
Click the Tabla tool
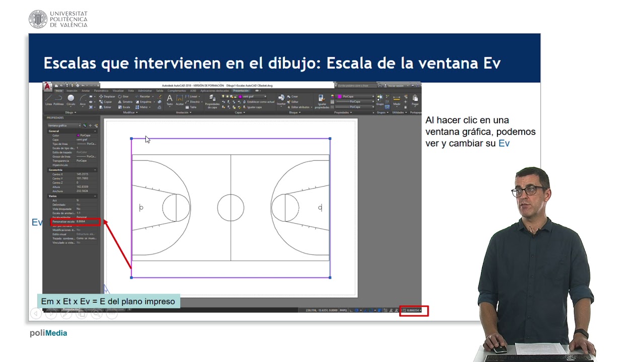(190, 107)
